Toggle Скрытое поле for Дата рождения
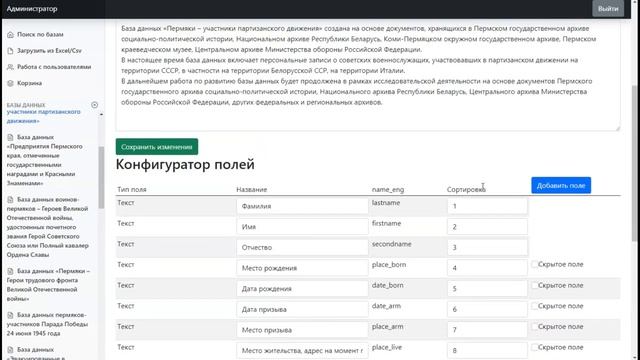The height and width of the screenshot is (360, 640). 534,285
